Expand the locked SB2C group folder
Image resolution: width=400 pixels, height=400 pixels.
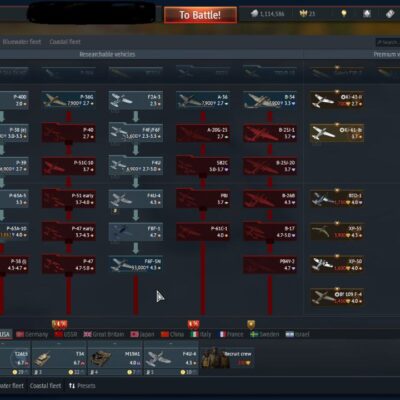pos(203,166)
